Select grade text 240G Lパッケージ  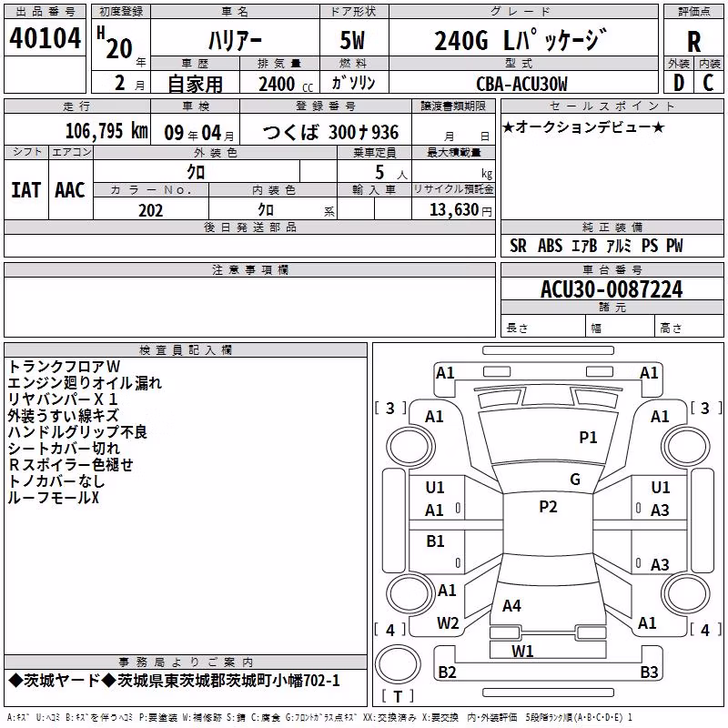pos(521,40)
